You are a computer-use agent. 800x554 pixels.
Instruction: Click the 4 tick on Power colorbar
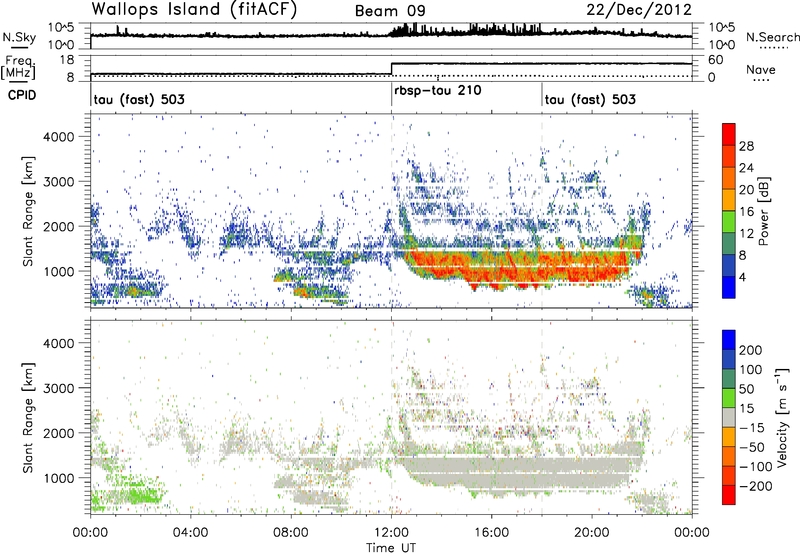coord(742,277)
